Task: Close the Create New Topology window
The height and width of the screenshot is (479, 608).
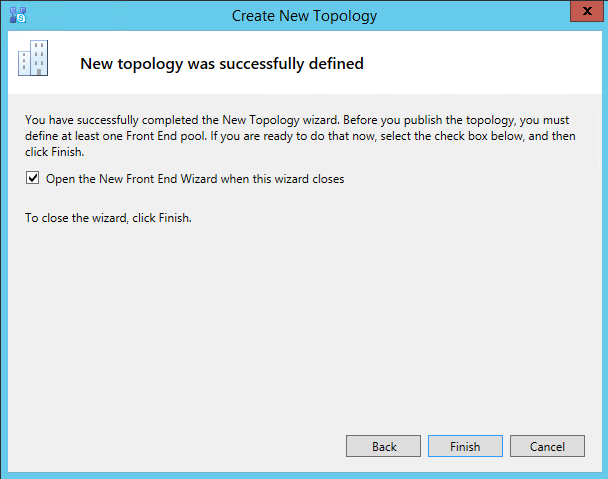Action: pos(587,11)
